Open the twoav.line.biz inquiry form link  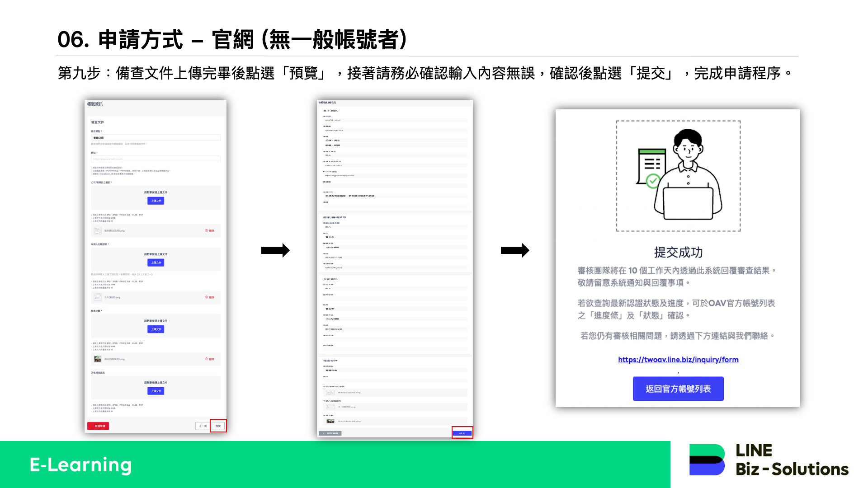678,360
